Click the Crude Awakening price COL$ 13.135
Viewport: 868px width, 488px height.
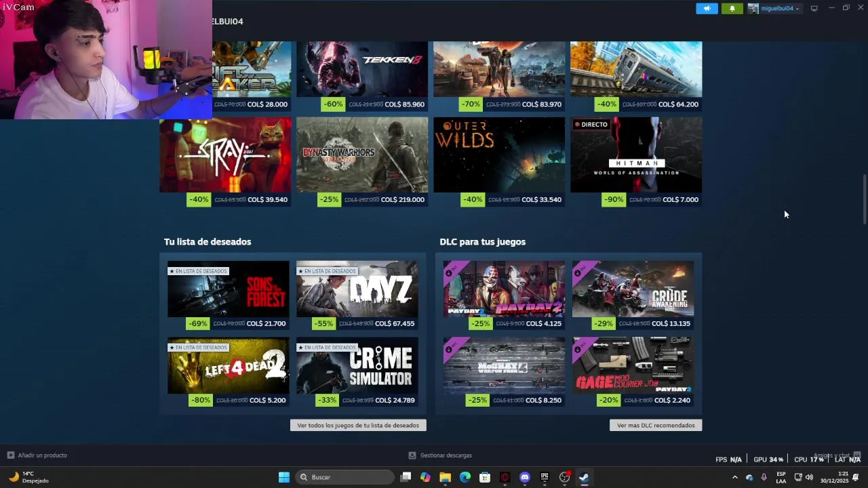[x=671, y=324]
